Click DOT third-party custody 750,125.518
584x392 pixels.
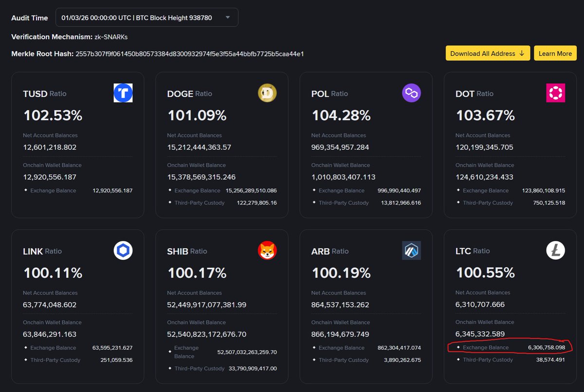[548, 202]
